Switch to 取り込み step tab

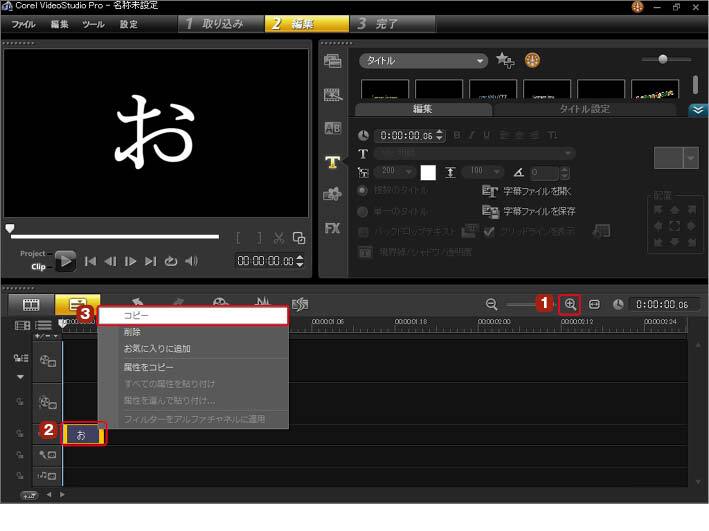221,24
